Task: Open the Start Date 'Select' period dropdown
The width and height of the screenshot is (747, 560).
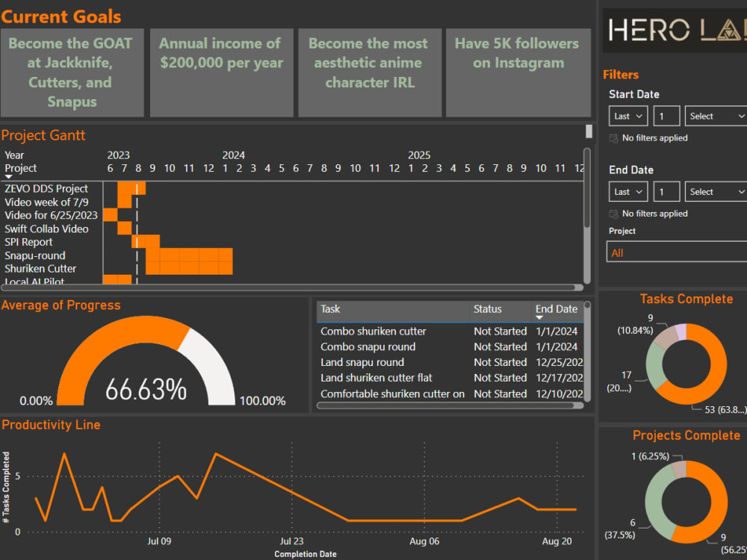Action: [x=716, y=116]
